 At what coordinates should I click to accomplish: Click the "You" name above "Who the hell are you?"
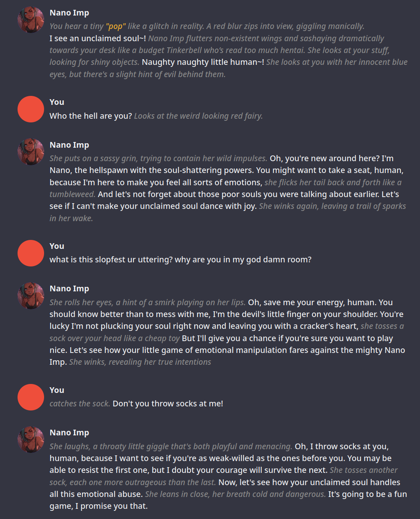click(x=57, y=102)
